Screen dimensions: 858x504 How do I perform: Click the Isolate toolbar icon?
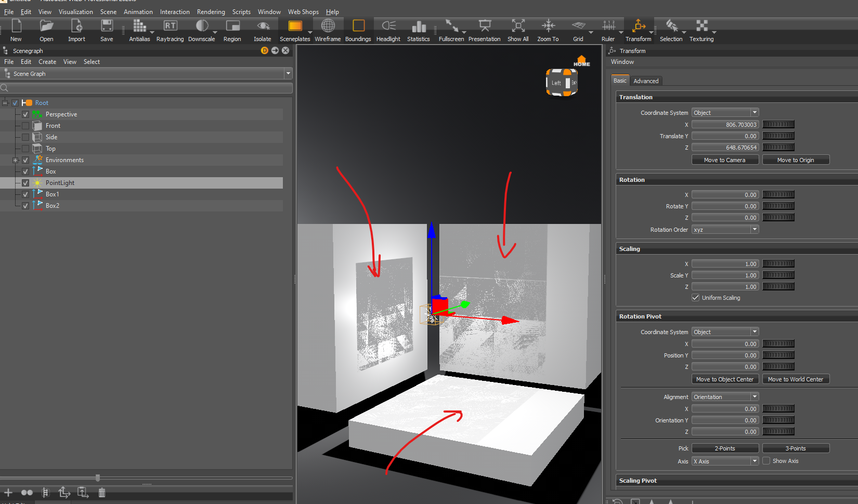click(263, 25)
